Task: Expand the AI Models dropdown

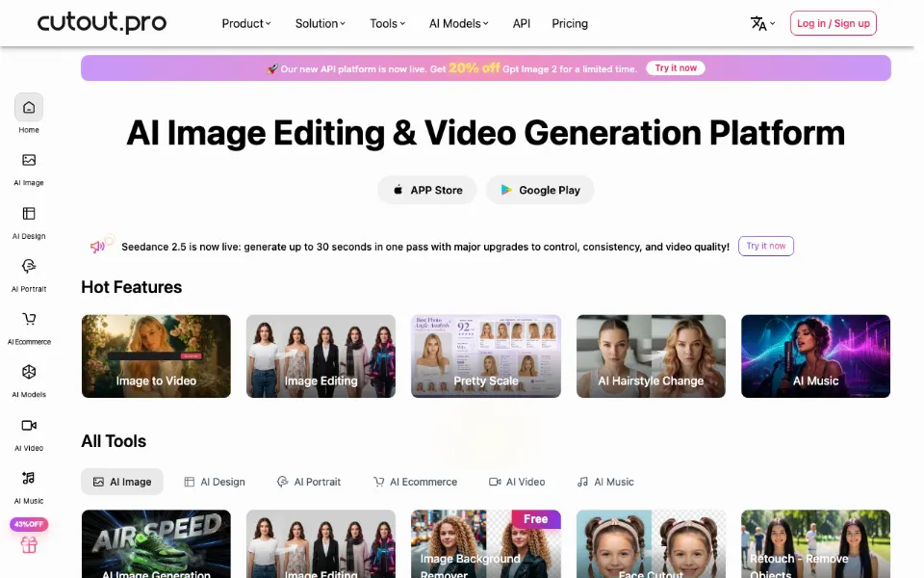Action: pos(458,23)
